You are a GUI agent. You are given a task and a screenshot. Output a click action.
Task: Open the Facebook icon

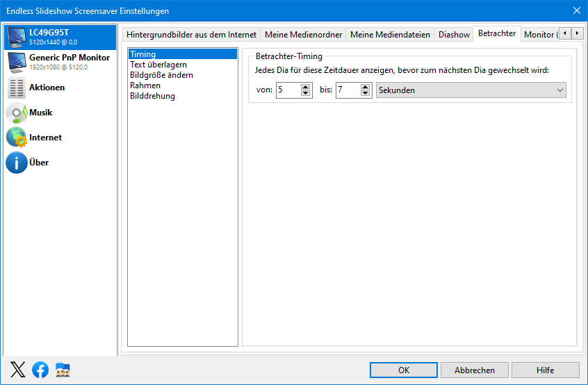[x=40, y=370]
